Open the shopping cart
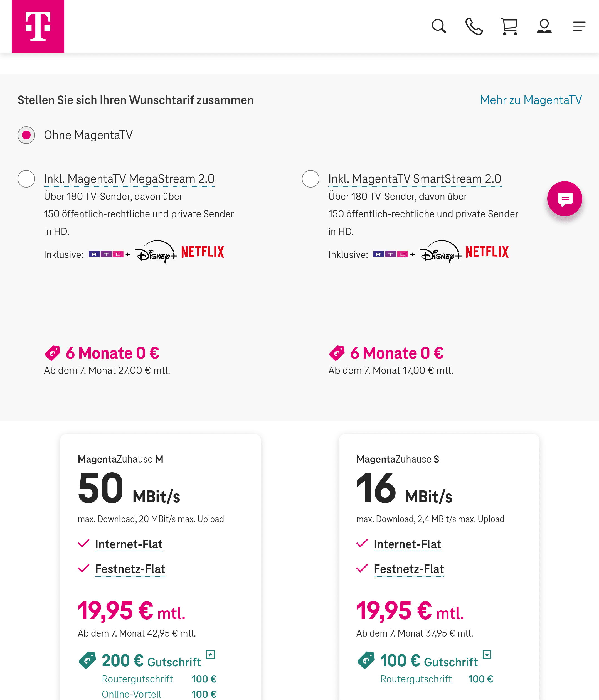Viewport: 599px width, 700px height. pyautogui.click(x=509, y=26)
